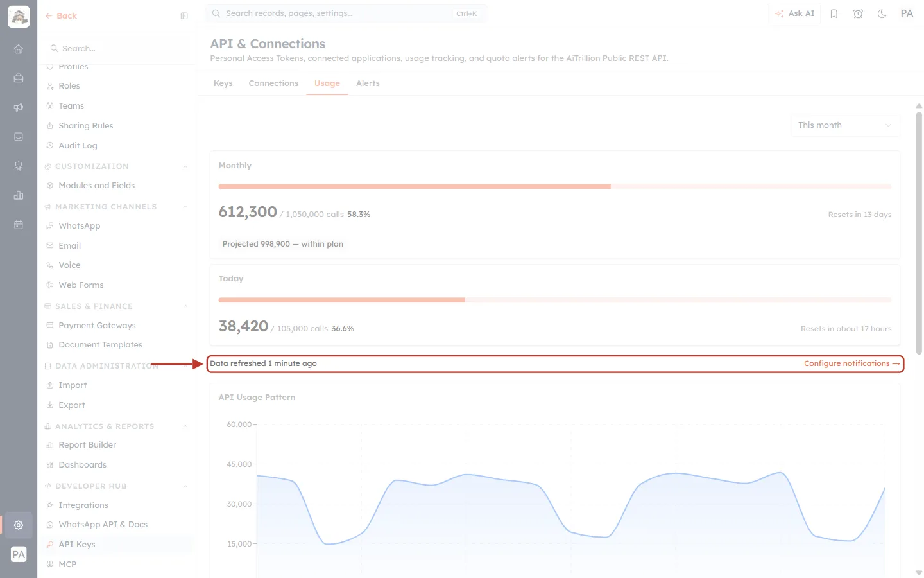Open the Ask AI button
The image size is (924, 578).
pos(794,13)
